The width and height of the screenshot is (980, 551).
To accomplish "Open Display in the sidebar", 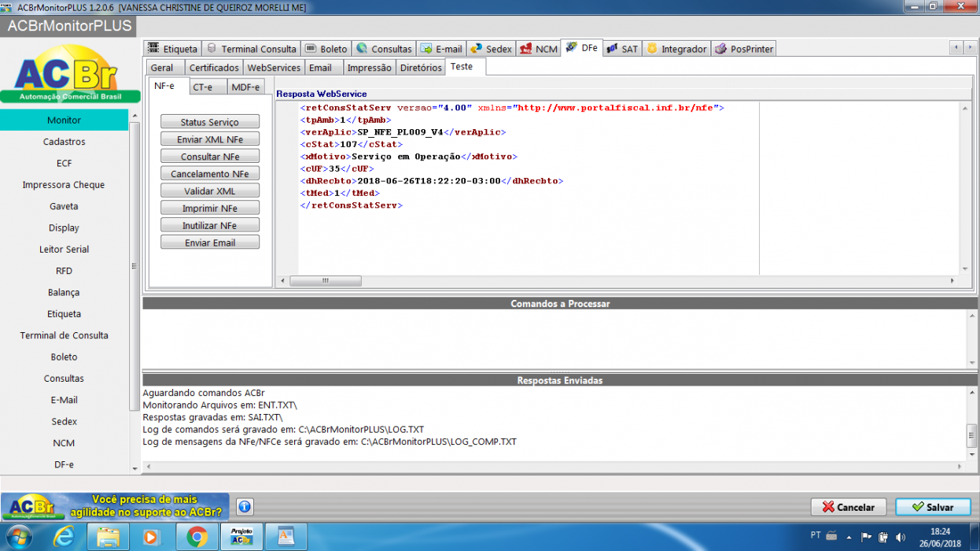I will tap(64, 227).
